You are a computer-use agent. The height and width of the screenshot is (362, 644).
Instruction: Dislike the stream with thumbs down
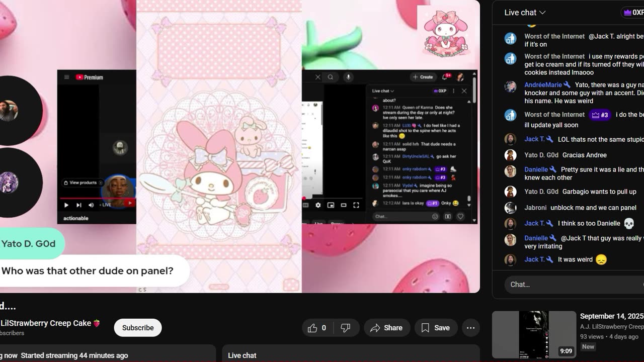click(346, 328)
